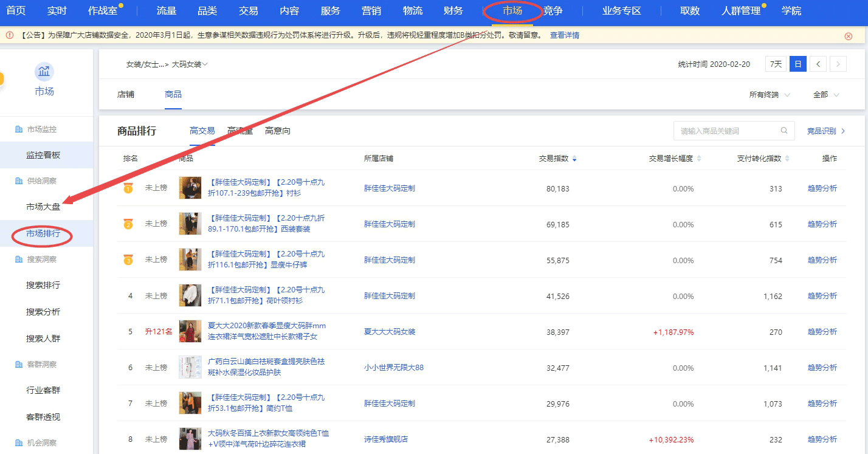Open the 竞争 top menu item
The height and width of the screenshot is (454, 868).
(553, 11)
